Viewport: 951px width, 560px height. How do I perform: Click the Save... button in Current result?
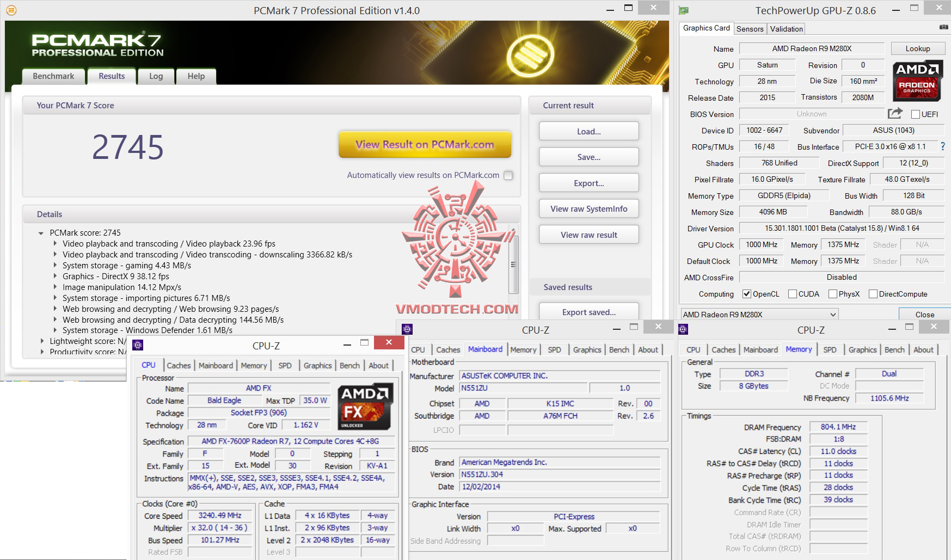point(589,157)
